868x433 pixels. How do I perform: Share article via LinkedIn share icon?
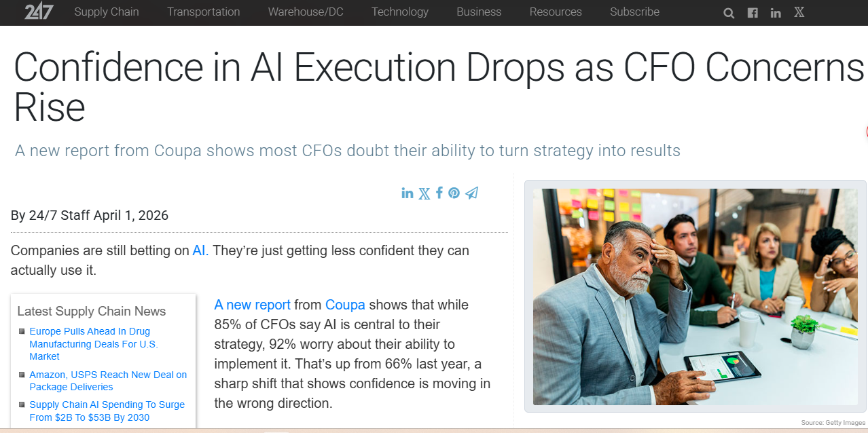[408, 193]
